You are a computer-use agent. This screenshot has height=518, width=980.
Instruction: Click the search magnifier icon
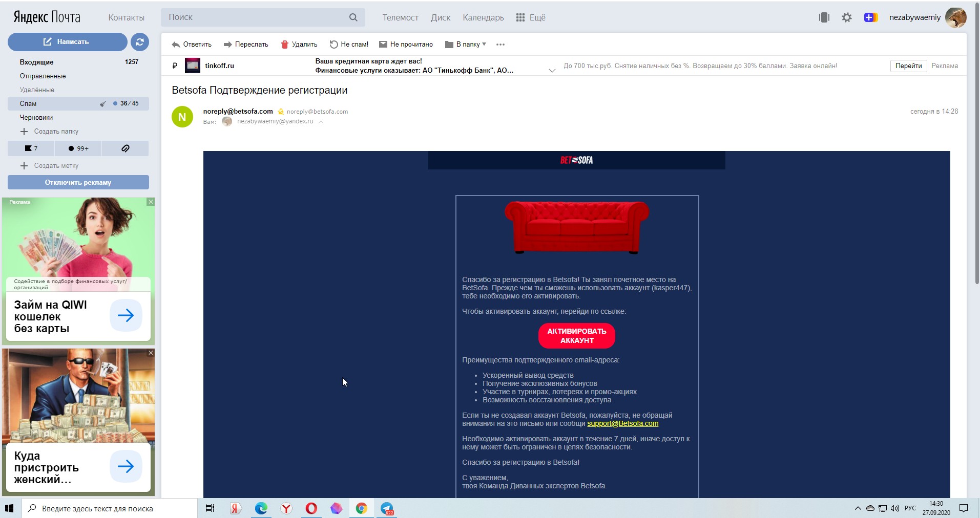[353, 17]
